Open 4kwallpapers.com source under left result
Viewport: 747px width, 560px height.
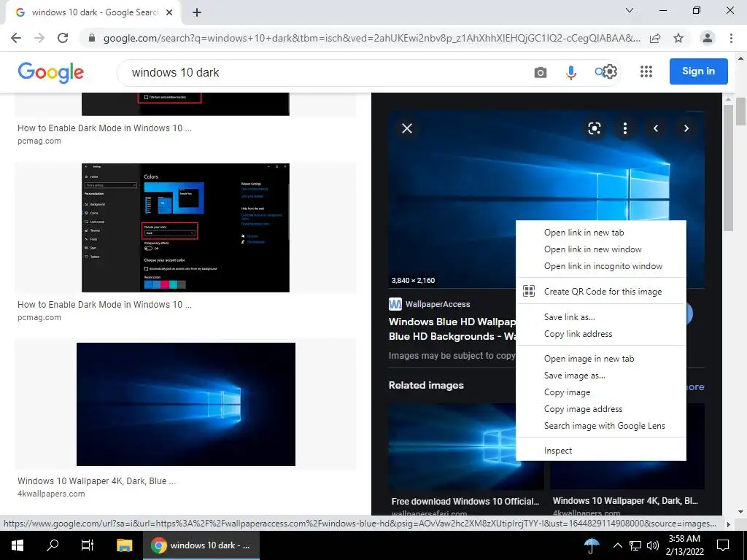(x=51, y=494)
